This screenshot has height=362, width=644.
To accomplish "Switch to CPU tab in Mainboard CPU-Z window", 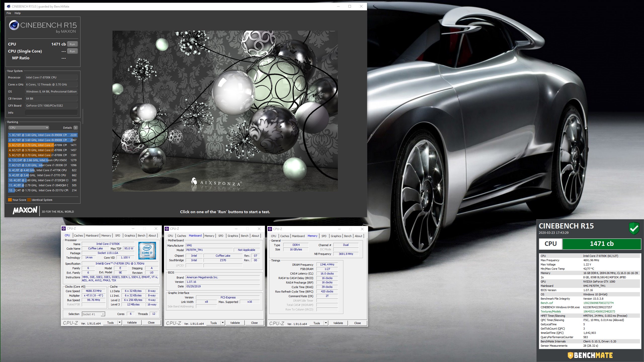I will 171,236.
